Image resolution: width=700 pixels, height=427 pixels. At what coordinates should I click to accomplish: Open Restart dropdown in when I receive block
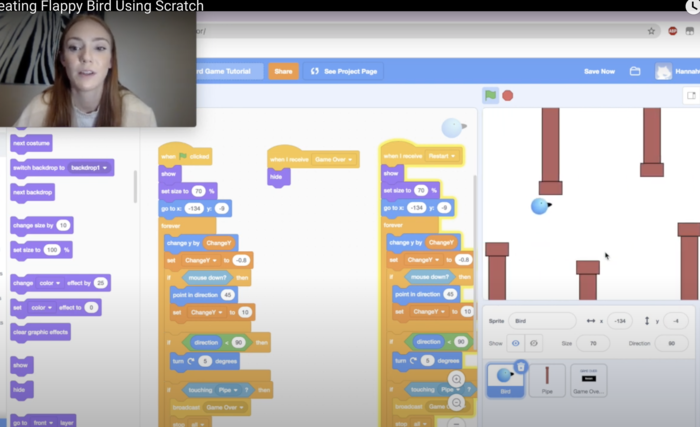click(x=441, y=156)
